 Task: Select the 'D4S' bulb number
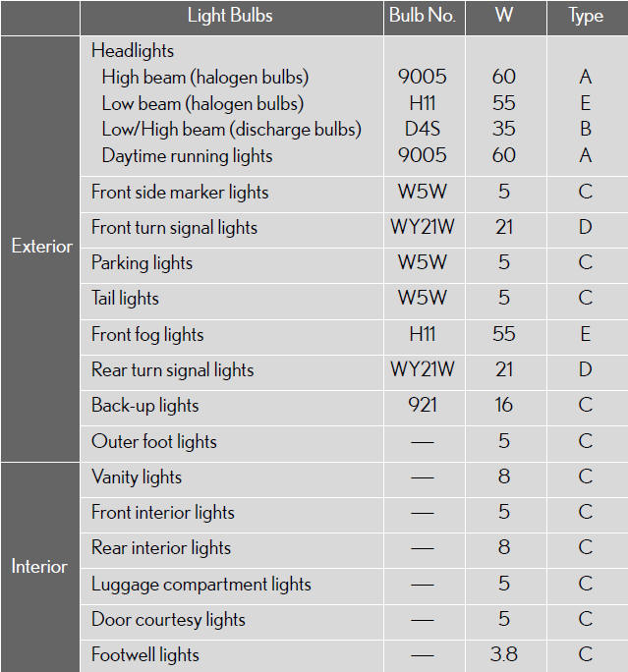click(x=422, y=129)
